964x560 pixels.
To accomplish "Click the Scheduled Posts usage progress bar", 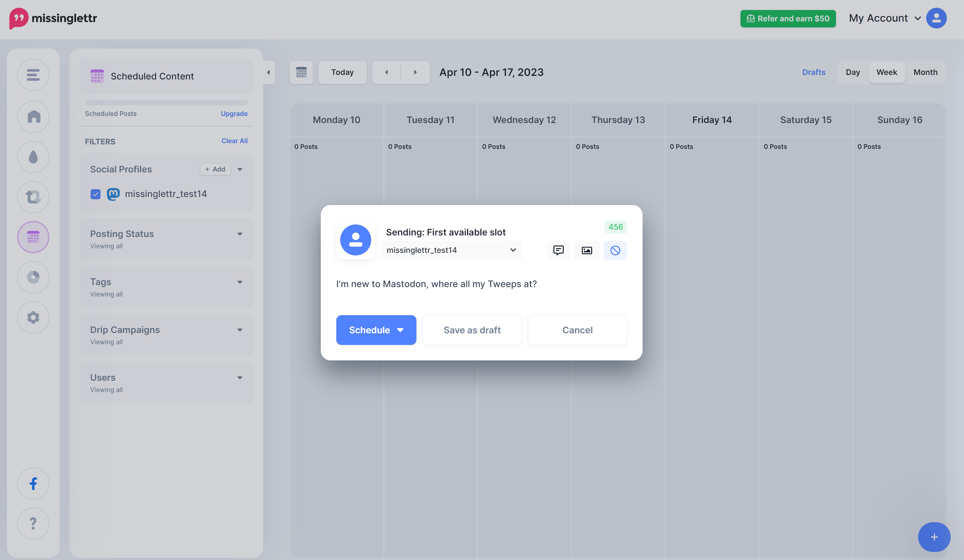I will 166,102.
